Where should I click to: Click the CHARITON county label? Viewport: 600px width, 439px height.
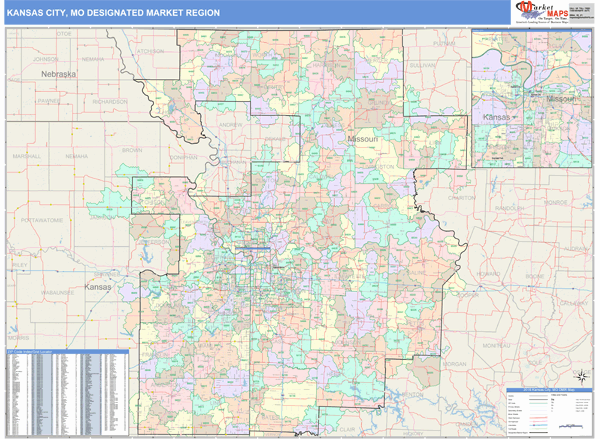[x=461, y=198]
